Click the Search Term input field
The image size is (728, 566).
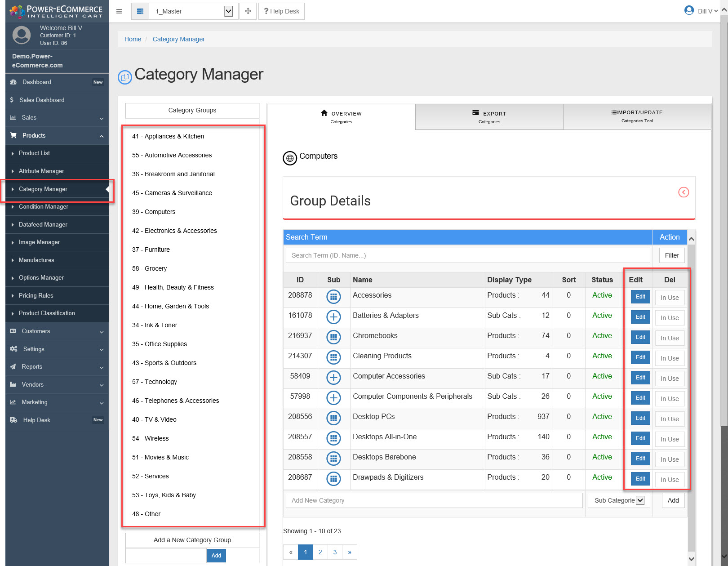(467, 255)
